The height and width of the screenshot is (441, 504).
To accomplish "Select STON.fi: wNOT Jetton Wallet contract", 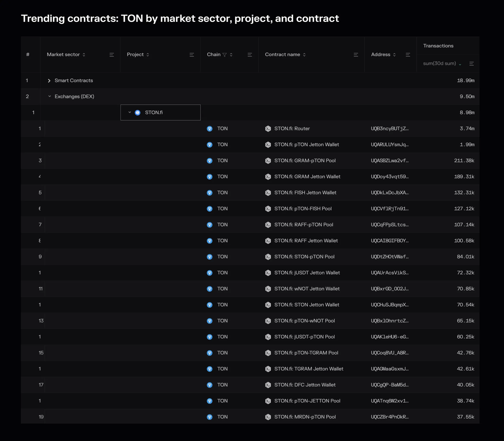I will pyautogui.click(x=307, y=289).
